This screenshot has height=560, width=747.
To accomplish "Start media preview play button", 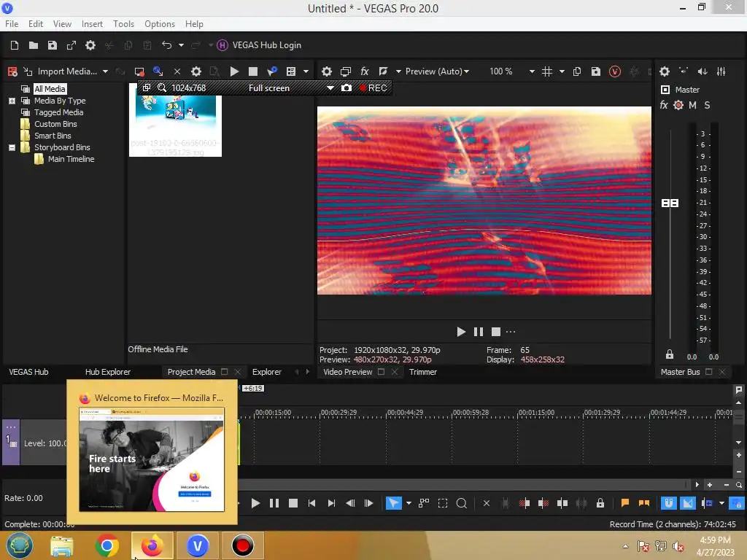I will tap(234, 71).
